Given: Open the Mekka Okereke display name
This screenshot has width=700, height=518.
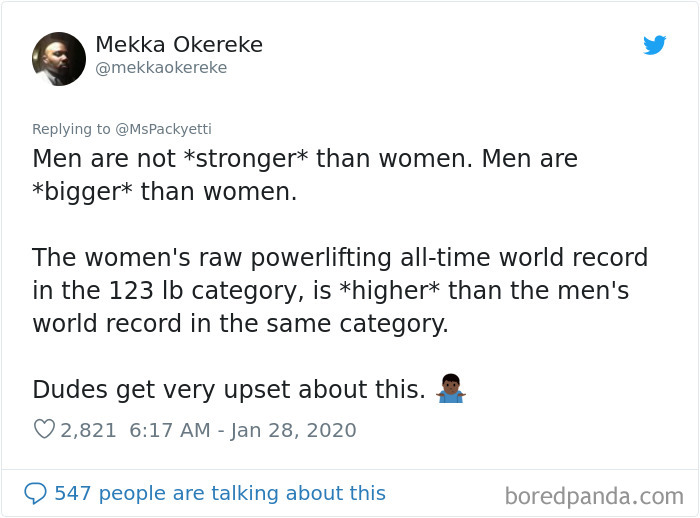Looking at the screenshot, I should 179,44.
